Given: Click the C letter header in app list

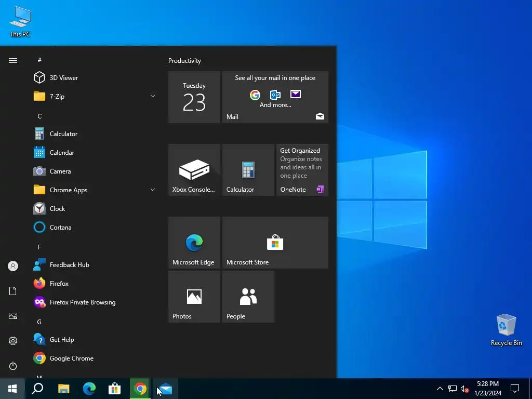Looking at the screenshot, I should [x=39, y=116].
